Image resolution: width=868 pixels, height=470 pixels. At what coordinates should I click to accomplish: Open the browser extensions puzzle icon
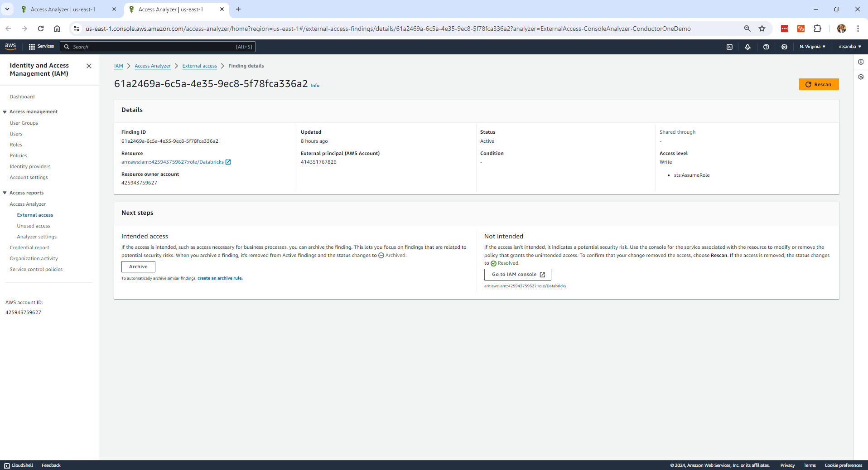tap(817, 29)
